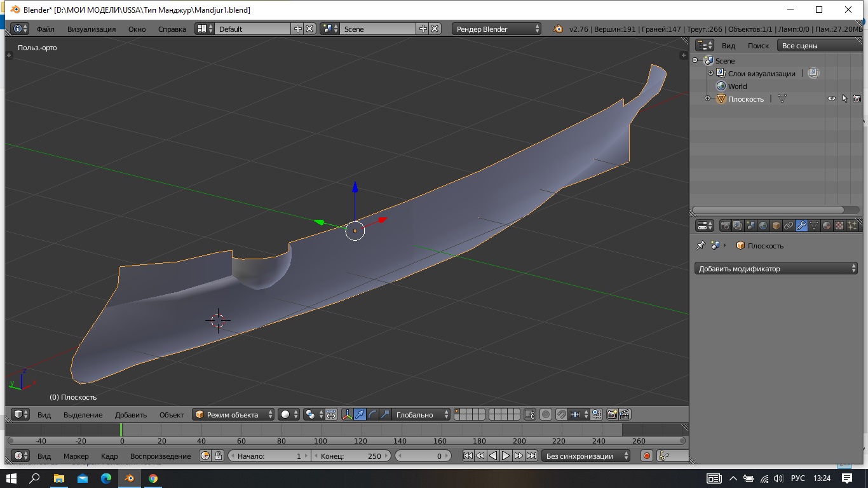Open the Добавить menu in viewport header

tap(131, 414)
